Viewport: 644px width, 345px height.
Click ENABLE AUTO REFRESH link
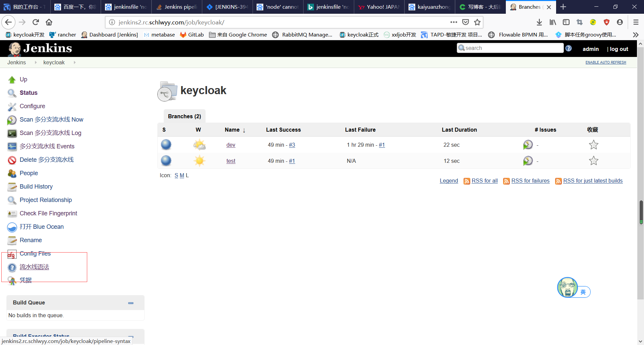coord(606,62)
